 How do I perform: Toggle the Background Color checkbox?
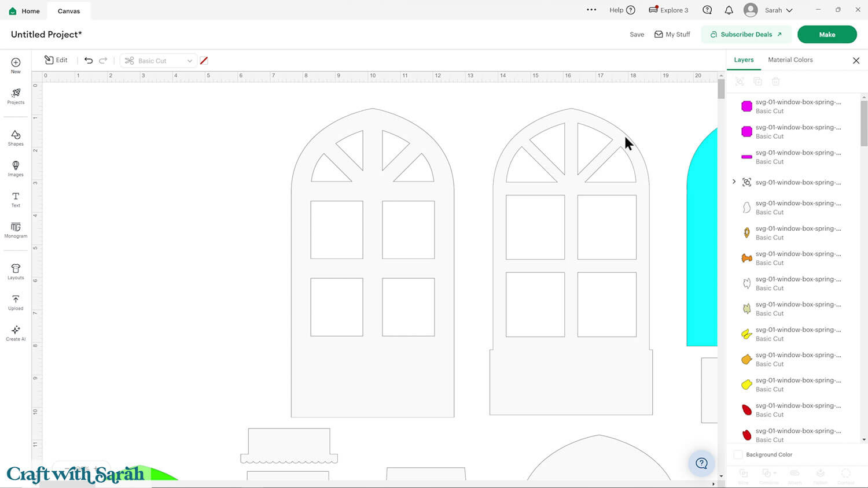738,454
